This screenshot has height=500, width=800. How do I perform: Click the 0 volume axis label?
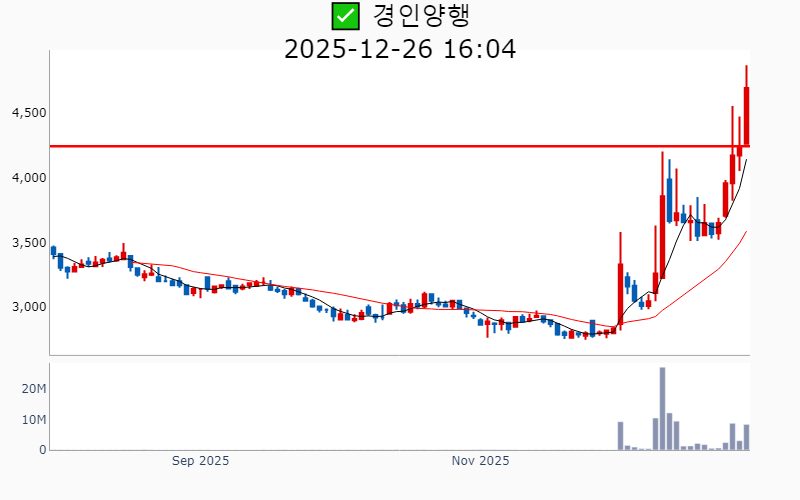point(43,450)
